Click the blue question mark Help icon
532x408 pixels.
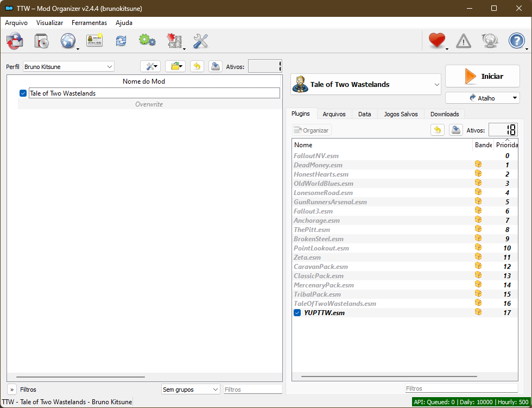click(516, 41)
